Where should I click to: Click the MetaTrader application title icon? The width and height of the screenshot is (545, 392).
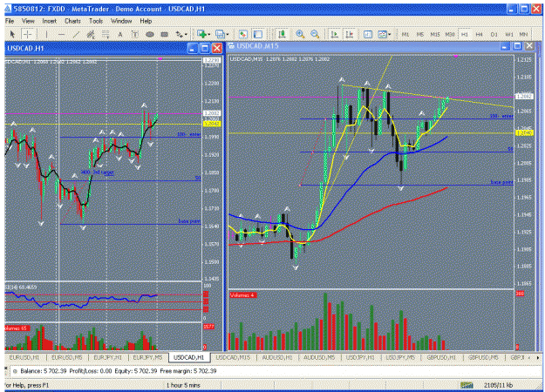click(8, 9)
